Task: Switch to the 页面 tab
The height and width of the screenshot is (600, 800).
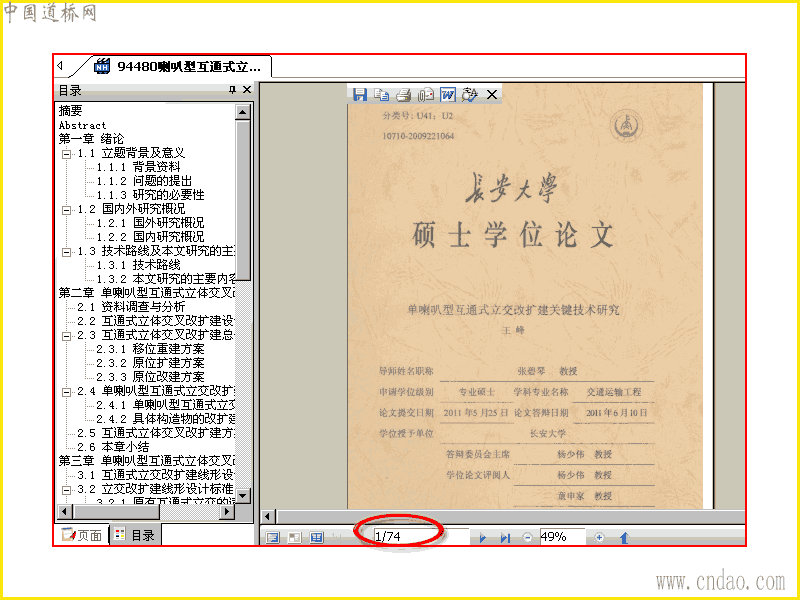Action: point(82,535)
